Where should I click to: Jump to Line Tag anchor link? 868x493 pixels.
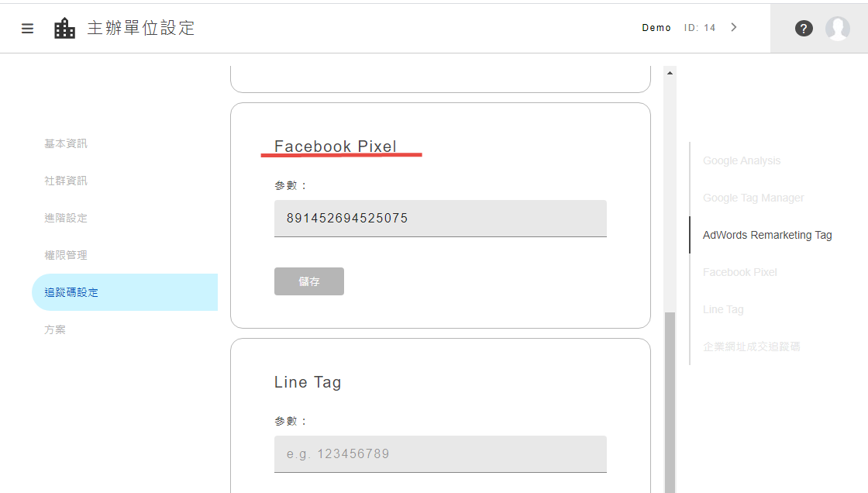pyautogui.click(x=723, y=309)
